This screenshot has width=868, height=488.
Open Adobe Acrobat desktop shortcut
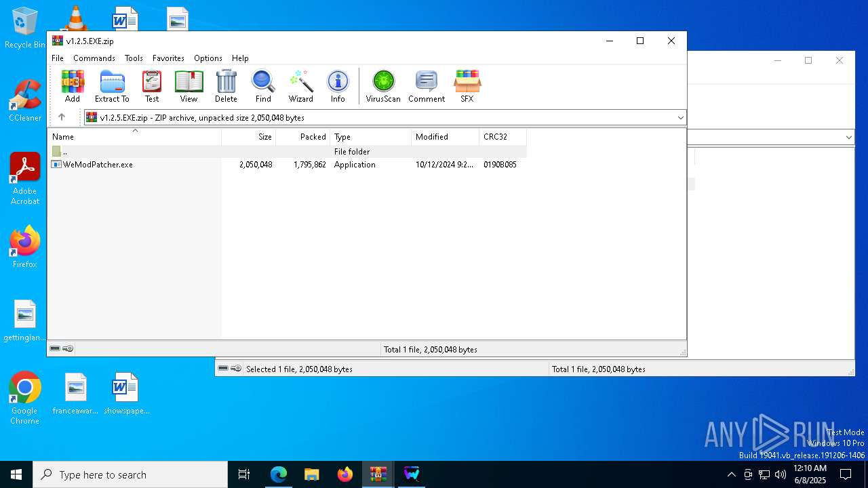click(x=25, y=179)
